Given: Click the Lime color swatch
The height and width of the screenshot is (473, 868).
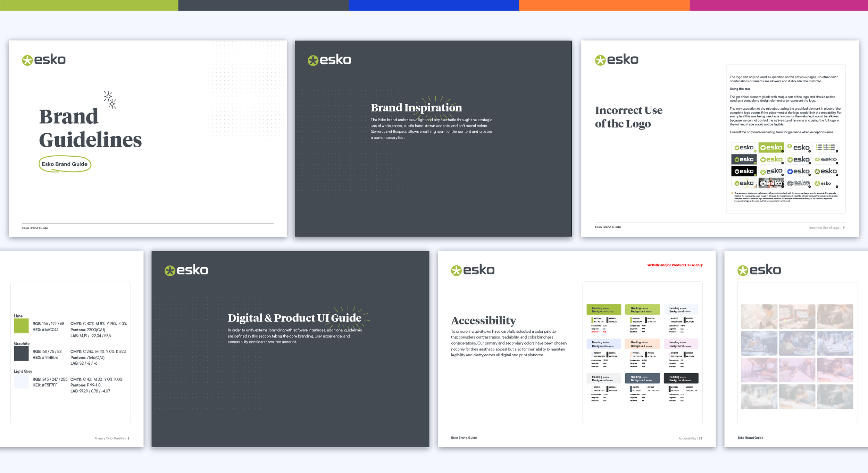Looking at the screenshot, I should pyautogui.click(x=21, y=326).
